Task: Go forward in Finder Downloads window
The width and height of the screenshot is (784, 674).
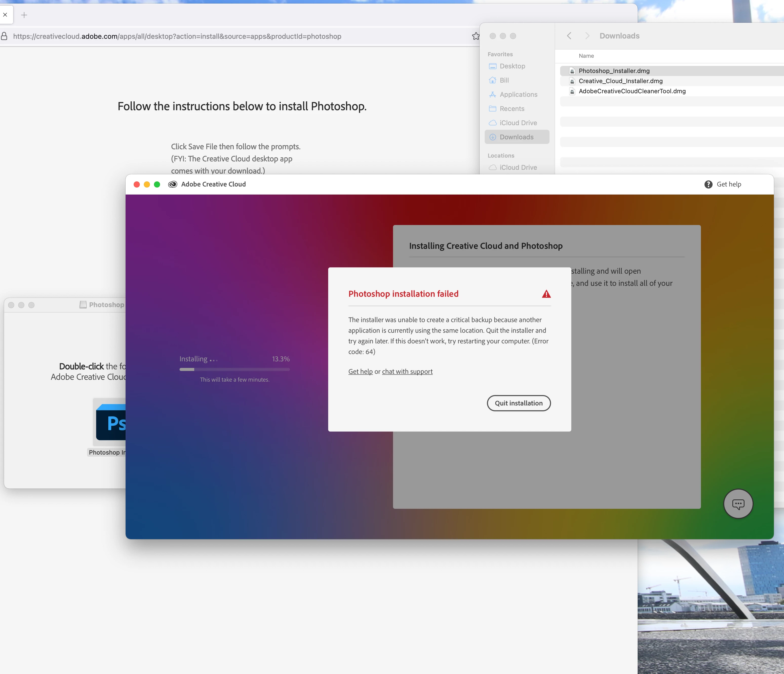Action: pyautogui.click(x=587, y=36)
